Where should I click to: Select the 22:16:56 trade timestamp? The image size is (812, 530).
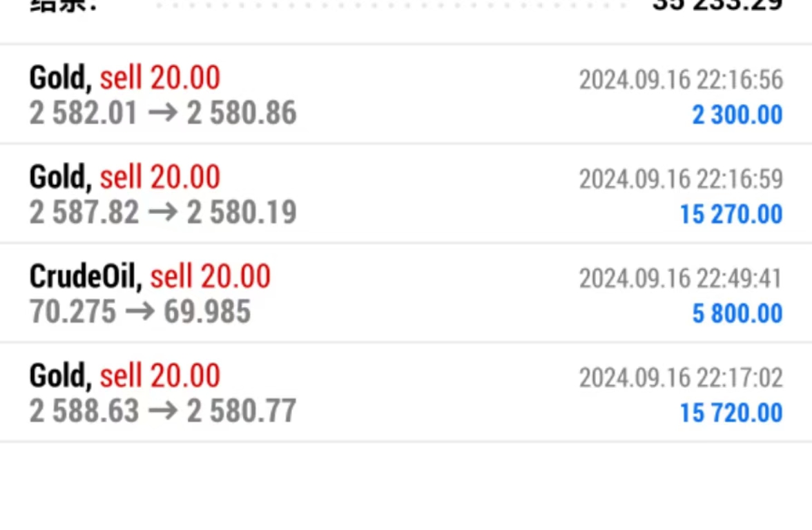681,80
